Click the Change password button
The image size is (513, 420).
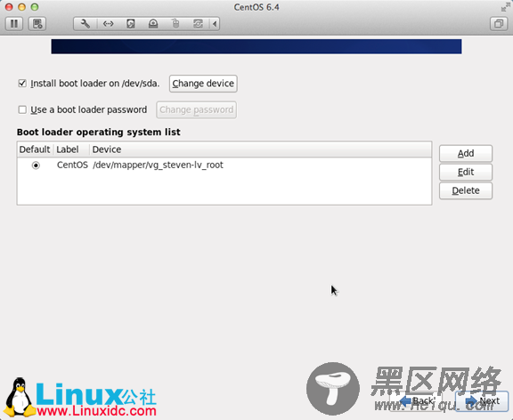(x=196, y=109)
